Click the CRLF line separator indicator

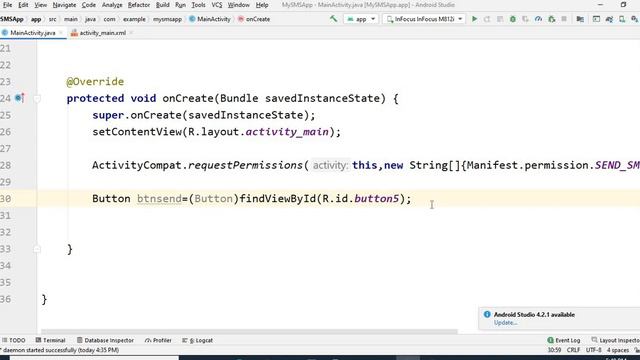coord(573,350)
